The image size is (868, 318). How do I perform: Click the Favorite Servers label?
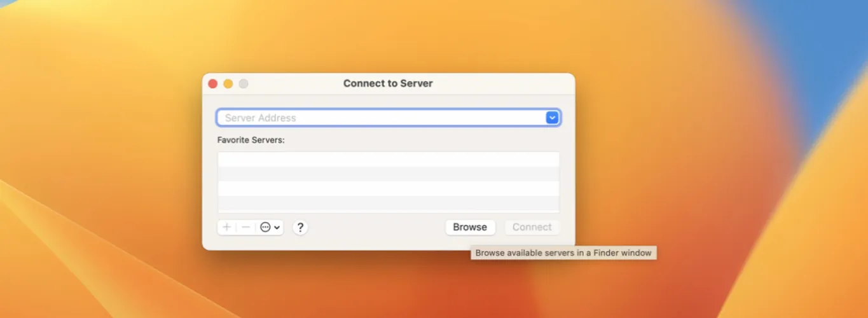click(251, 140)
